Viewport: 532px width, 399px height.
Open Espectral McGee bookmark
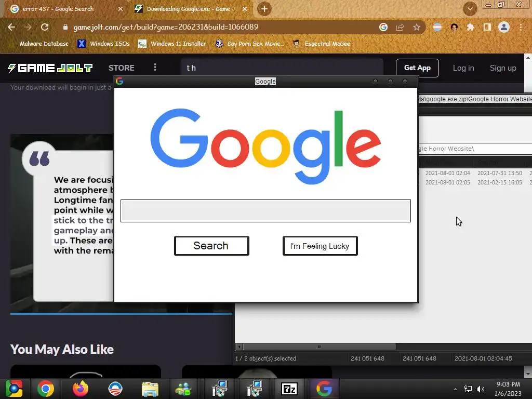pos(321,44)
